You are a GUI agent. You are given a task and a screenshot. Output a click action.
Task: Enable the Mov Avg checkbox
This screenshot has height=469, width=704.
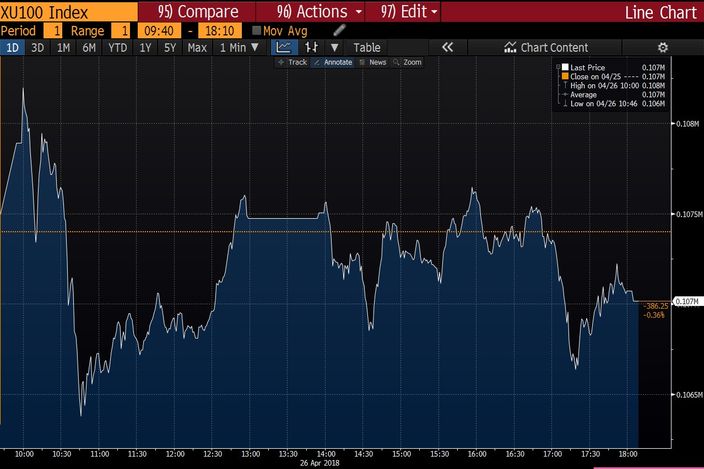tap(257, 31)
